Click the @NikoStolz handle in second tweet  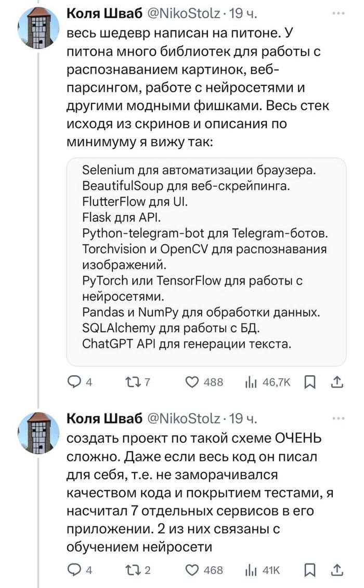click(x=184, y=418)
